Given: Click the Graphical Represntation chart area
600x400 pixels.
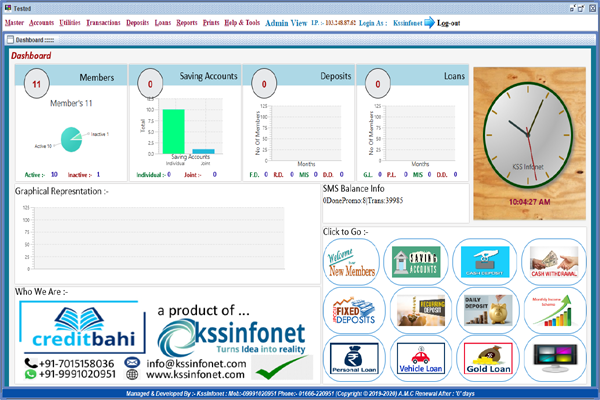Looking at the screenshot, I should (x=159, y=238).
